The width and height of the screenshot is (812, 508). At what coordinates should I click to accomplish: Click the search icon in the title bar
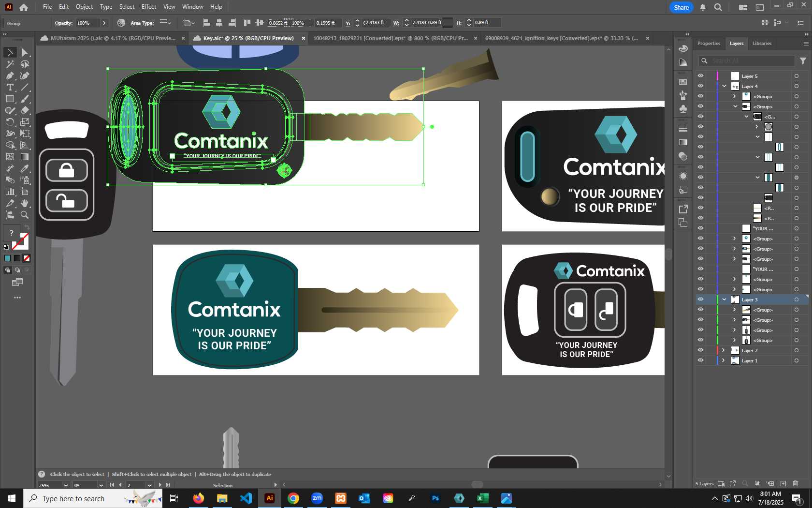tap(718, 7)
